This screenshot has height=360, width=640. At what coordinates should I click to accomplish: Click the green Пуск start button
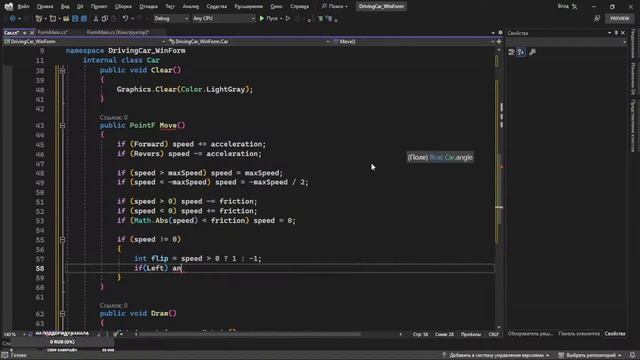coord(268,18)
